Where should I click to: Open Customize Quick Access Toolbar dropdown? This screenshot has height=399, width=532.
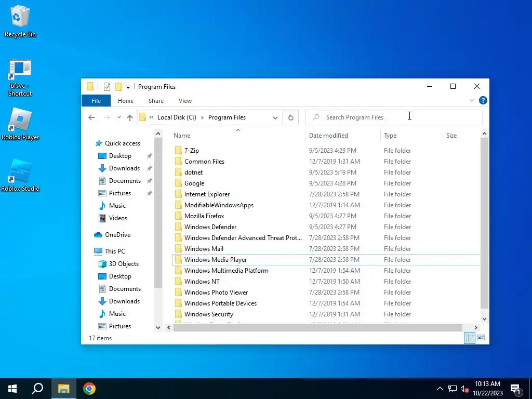[128, 87]
